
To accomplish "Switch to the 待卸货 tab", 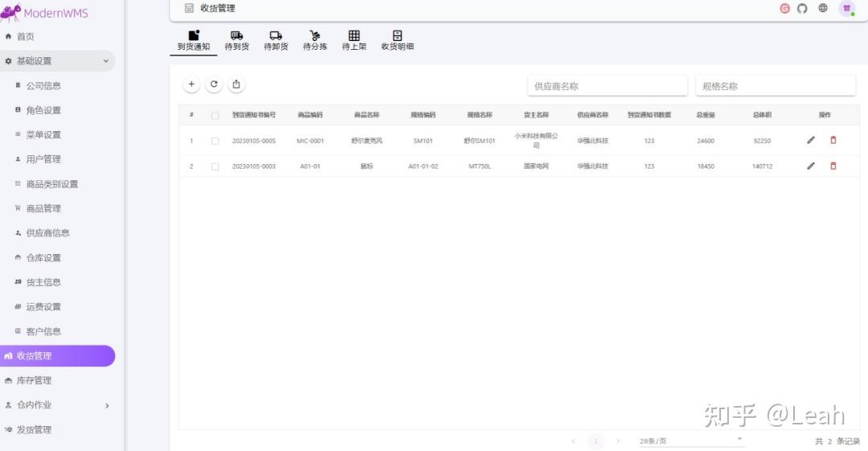I will (x=276, y=40).
